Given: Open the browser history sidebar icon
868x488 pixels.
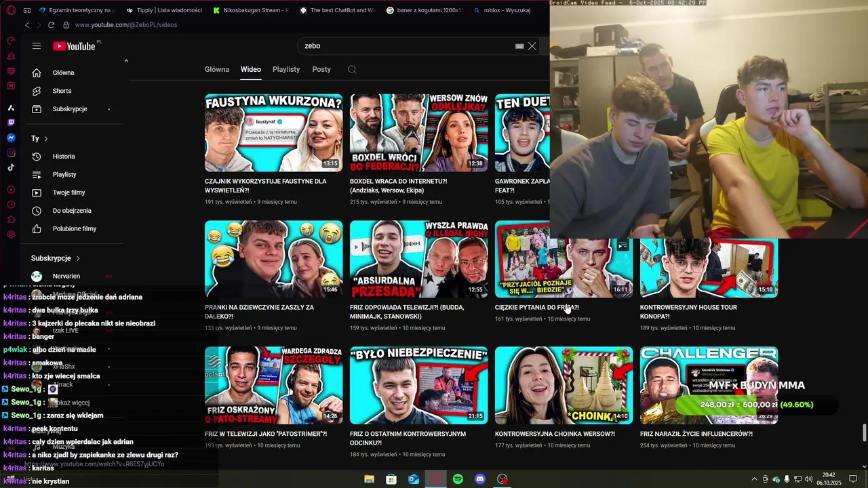Looking at the screenshot, I should (11, 205).
